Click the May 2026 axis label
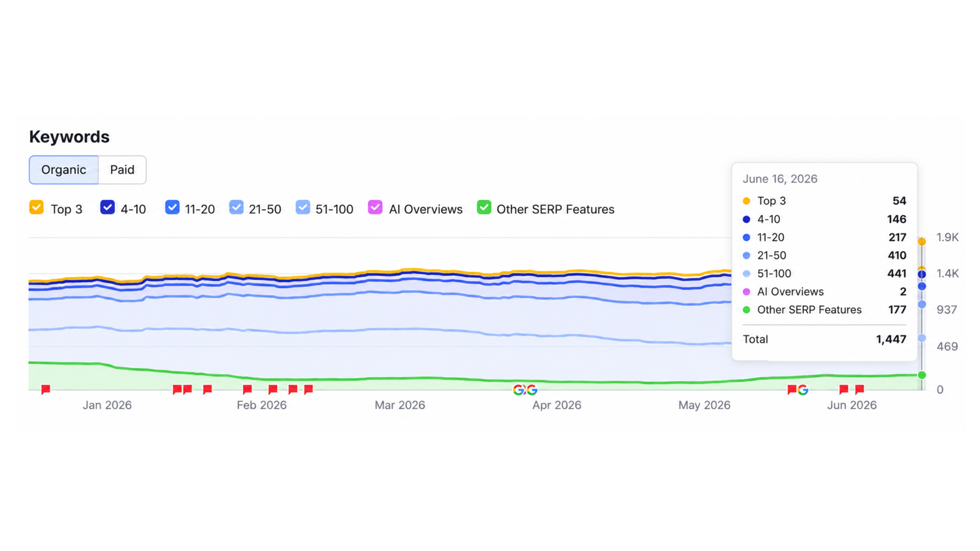 click(704, 405)
